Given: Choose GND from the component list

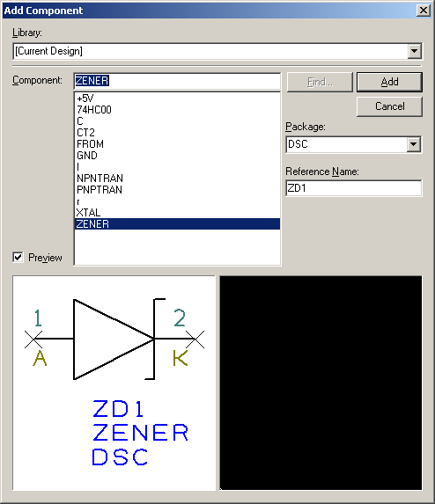Looking at the screenshot, I should click(x=177, y=156).
